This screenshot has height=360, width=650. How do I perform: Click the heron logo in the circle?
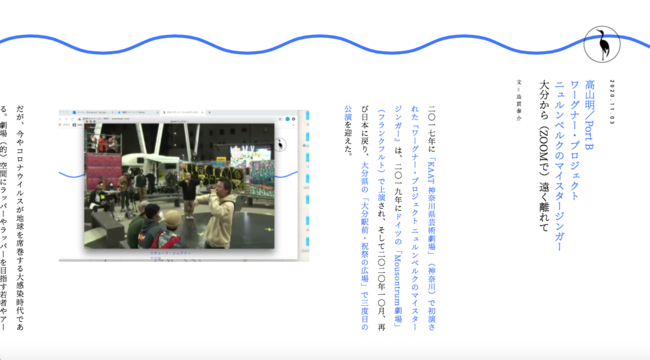pos(602,44)
